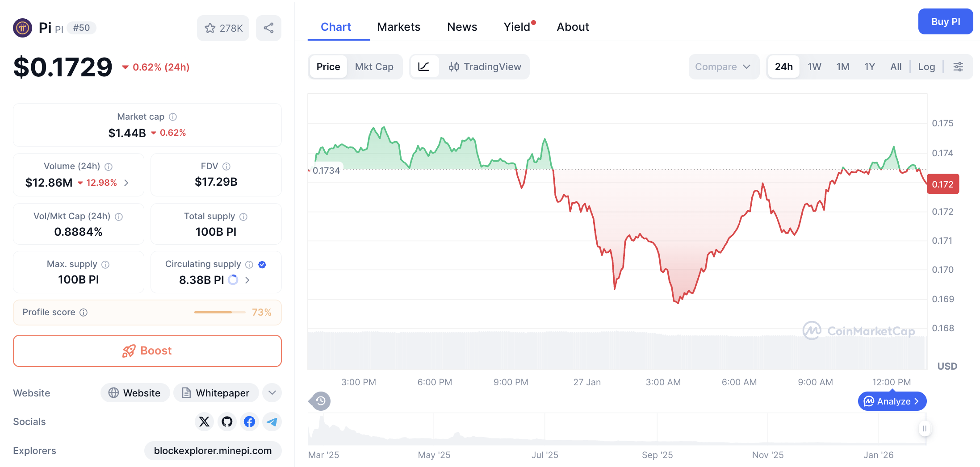
Task: Select the 1W timeframe
Action: point(814,67)
